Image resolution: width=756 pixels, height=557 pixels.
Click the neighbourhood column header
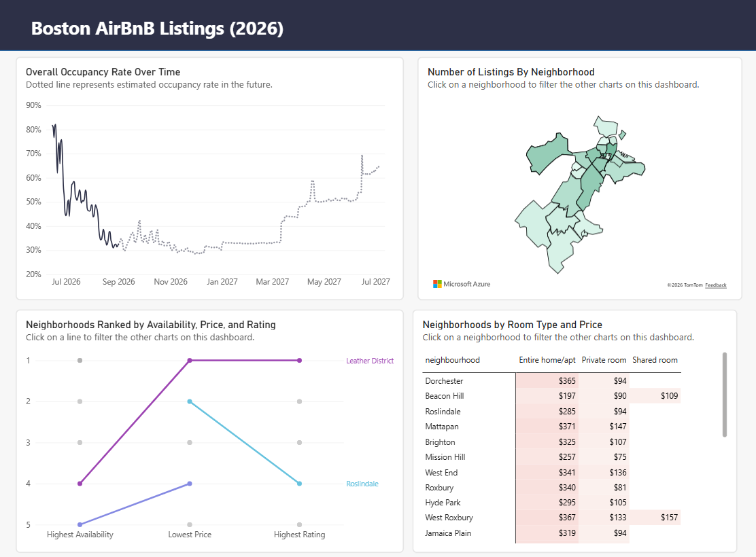[x=452, y=360]
